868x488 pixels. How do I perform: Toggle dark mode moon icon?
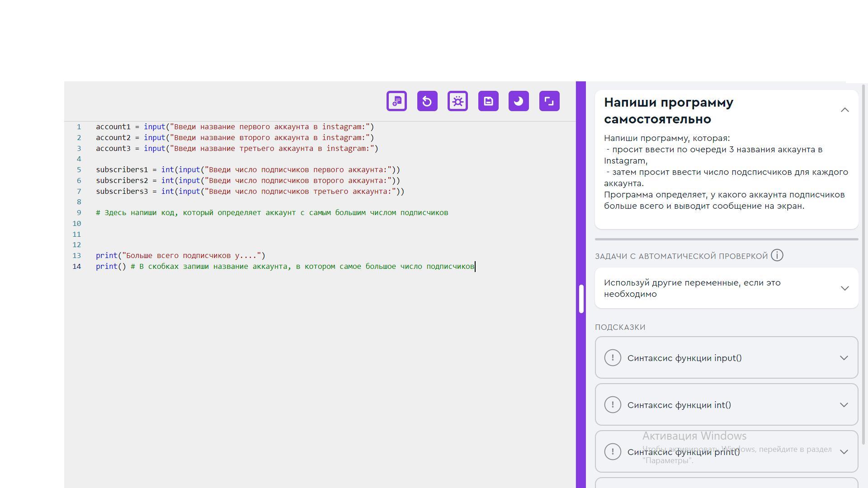tap(519, 101)
